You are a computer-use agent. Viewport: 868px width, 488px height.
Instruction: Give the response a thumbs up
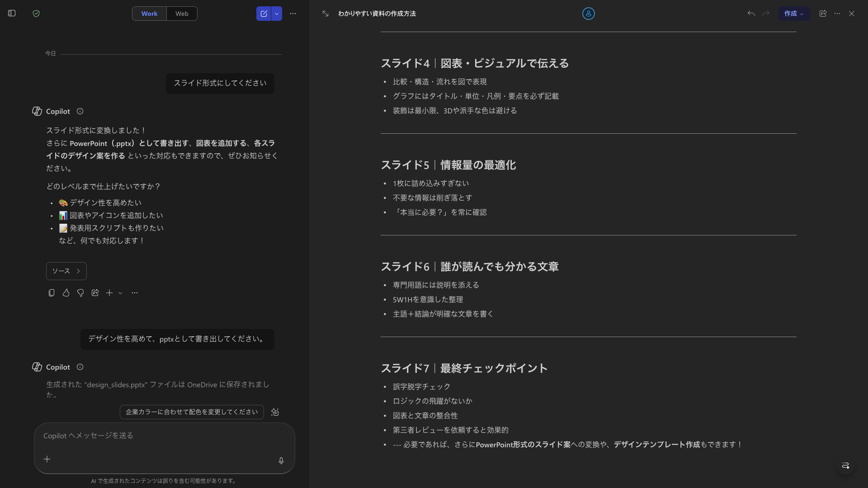[x=66, y=293]
